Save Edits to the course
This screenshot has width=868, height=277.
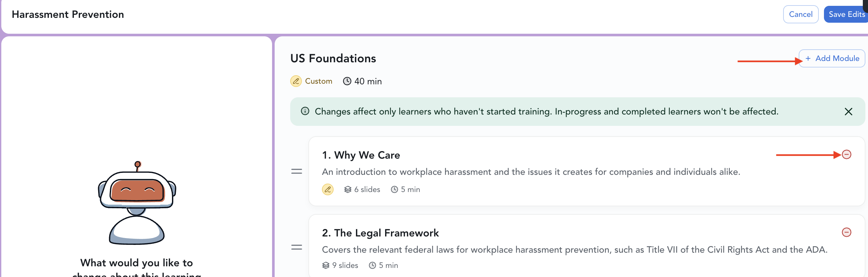(846, 14)
